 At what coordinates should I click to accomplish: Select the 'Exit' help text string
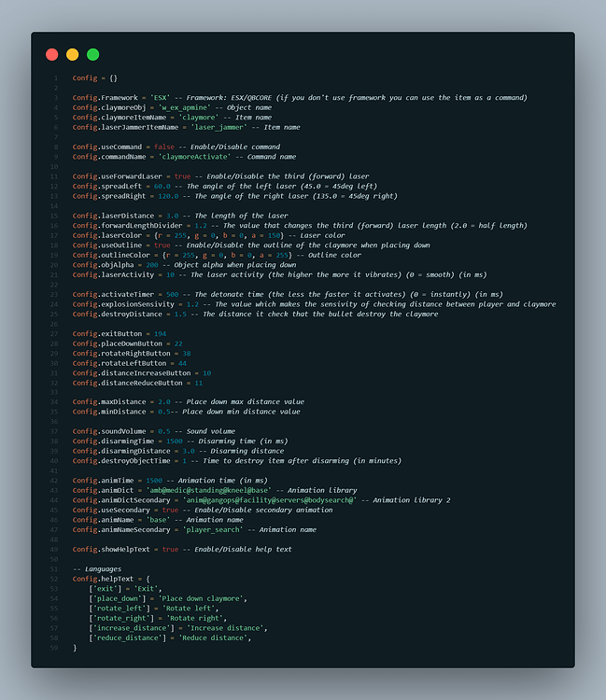point(146,588)
